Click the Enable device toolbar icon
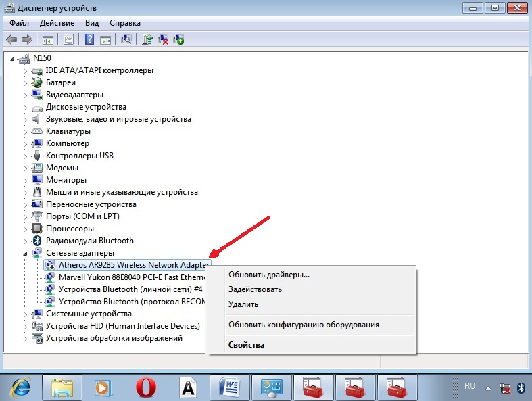This screenshot has height=401, width=532. [178, 39]
